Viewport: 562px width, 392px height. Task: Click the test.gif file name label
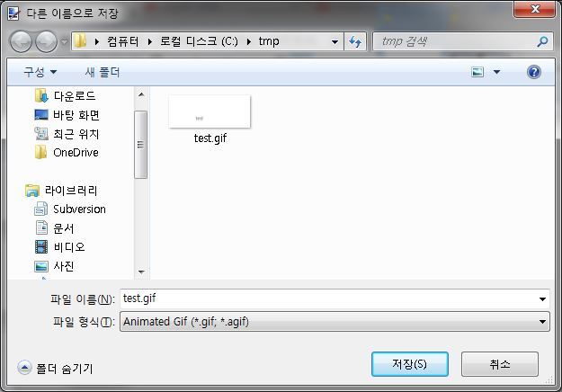[210, 138]
